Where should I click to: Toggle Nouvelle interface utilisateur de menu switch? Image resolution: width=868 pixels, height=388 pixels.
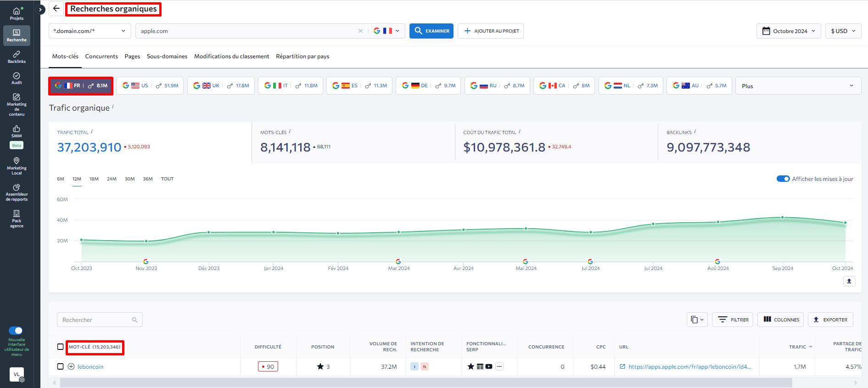pyautogui.click(x=16, y=331)
